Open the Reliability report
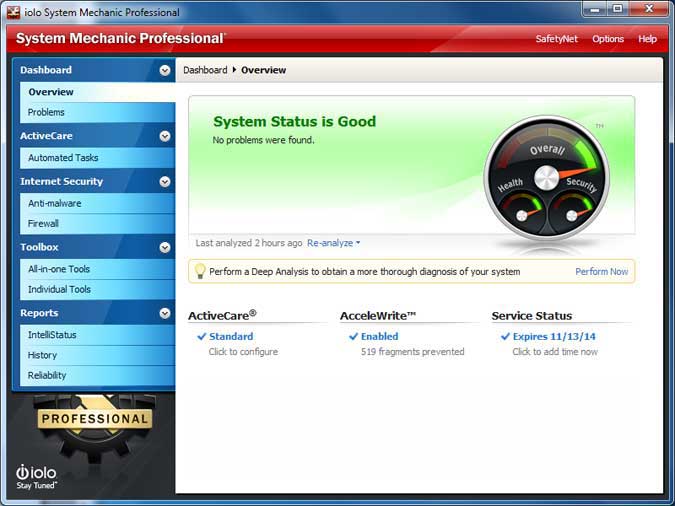675x506 pixels. point(97,376)
